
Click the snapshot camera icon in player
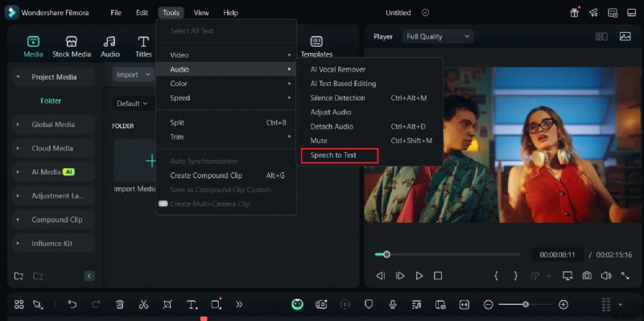(587, 275)
